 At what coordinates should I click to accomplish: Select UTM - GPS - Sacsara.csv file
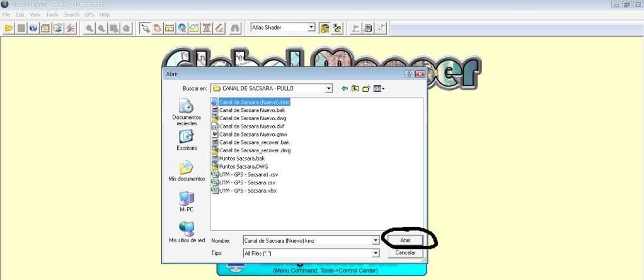coord(244,182)
